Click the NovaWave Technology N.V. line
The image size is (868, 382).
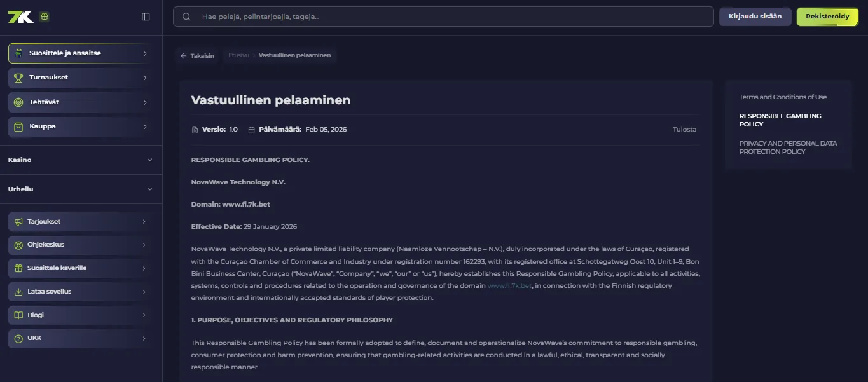click(238, 182)
